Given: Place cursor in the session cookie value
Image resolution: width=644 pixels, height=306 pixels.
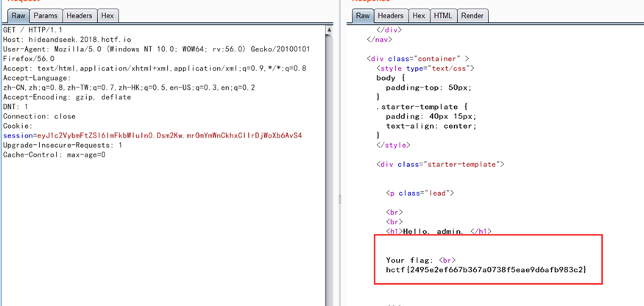Looking at the screenshot, I should [169, 135].
